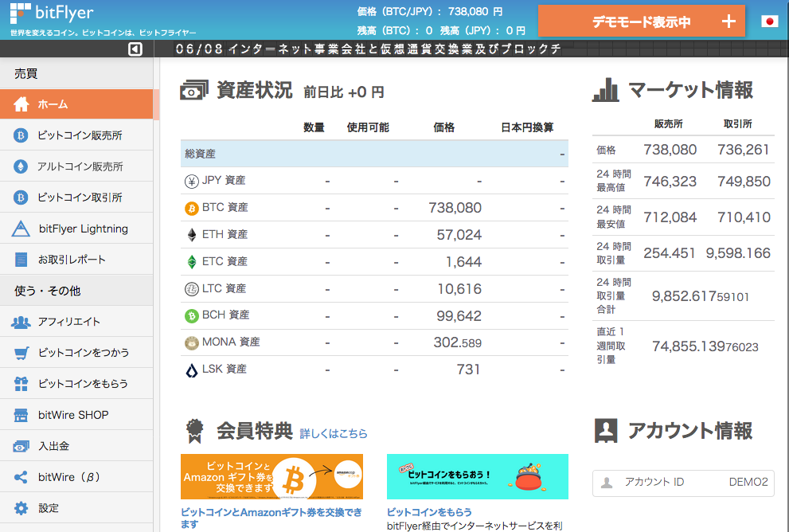This screenshot has width=789, height=532.
Task: Click ETH price 57,024
Action: click(459, 235)
